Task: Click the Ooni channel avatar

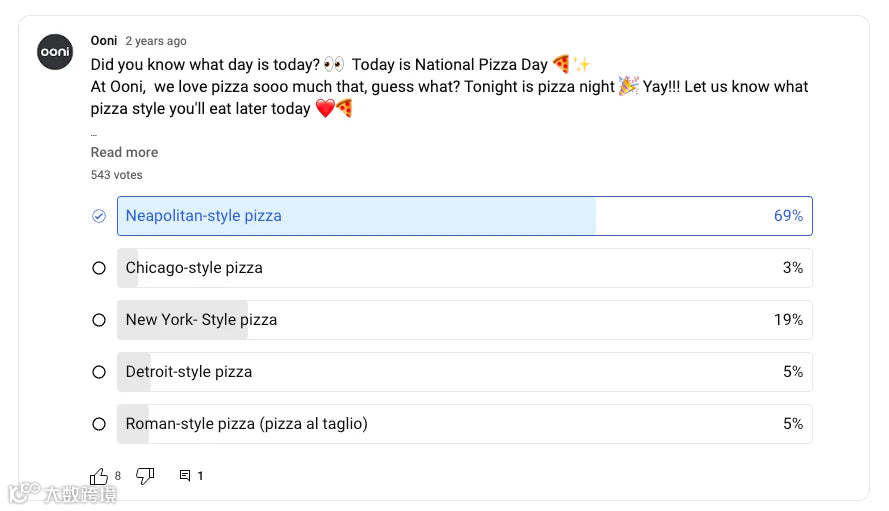Action: (55, 52)
